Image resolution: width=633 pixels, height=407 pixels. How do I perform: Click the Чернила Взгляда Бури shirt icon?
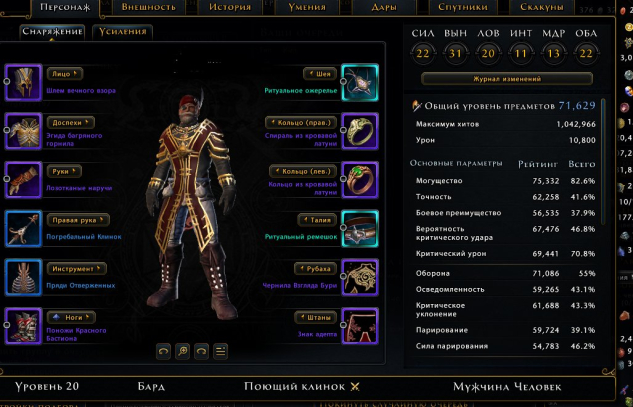coord(360,277)
